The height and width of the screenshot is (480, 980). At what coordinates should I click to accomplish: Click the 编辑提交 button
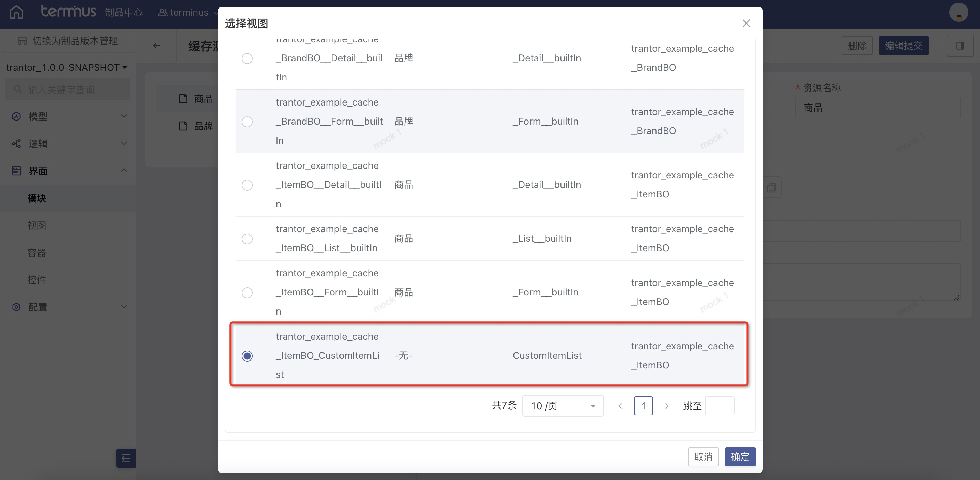[903, 46]
